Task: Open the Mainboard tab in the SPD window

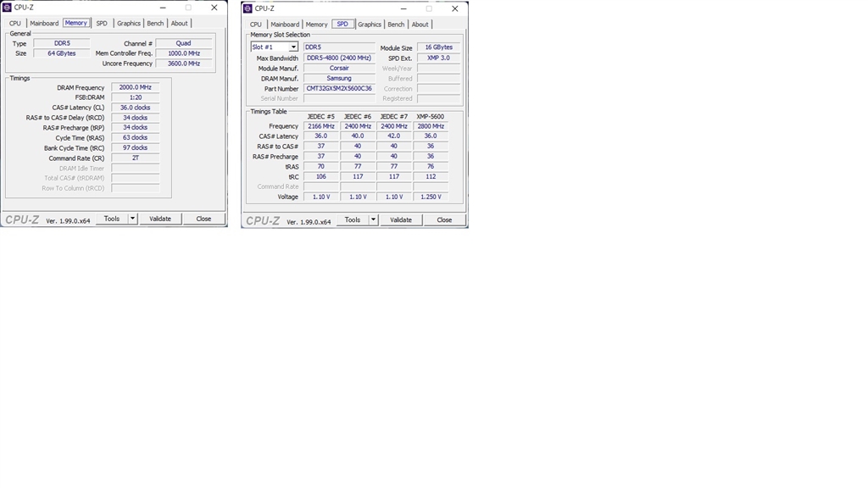Action: 285,25
